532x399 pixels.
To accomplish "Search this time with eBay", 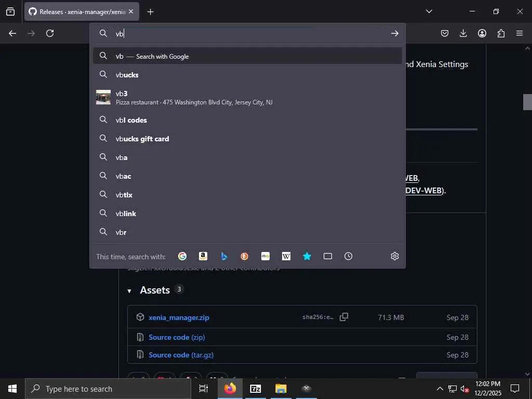I will (265, 256).
